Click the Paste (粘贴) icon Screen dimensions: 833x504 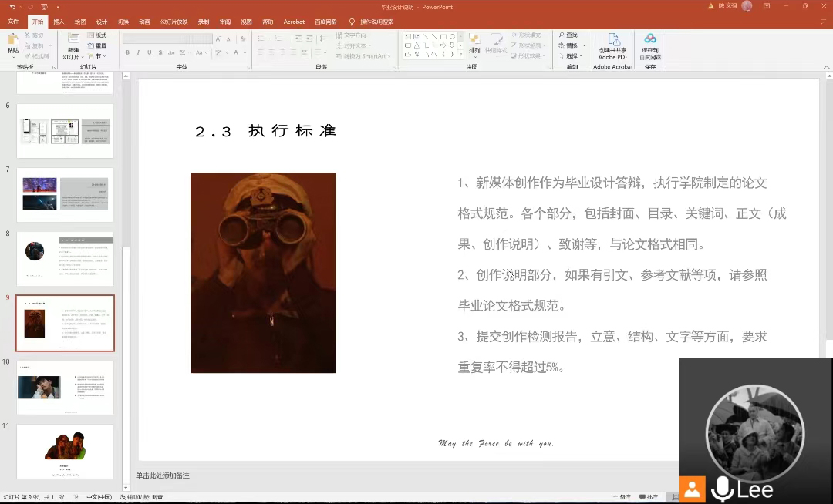[x=12, y=41]
